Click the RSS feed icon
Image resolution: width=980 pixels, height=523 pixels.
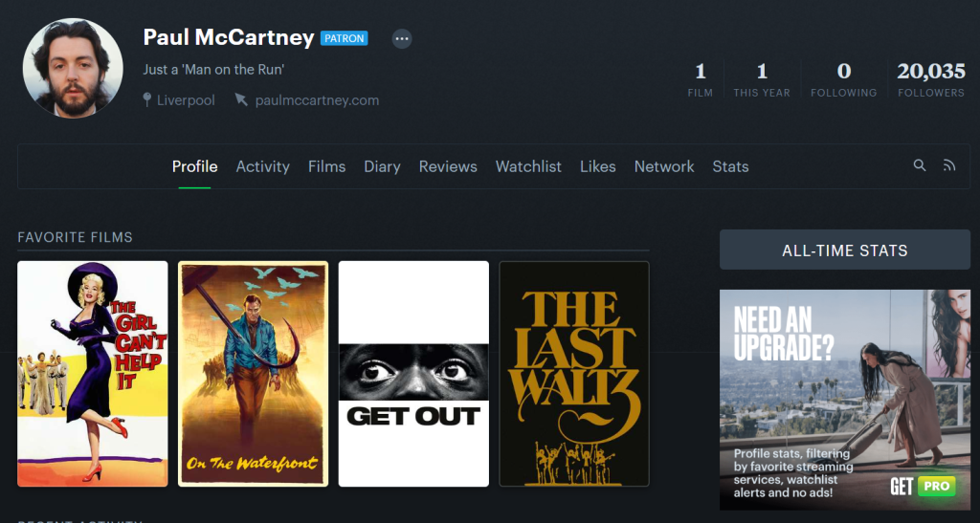948,165
